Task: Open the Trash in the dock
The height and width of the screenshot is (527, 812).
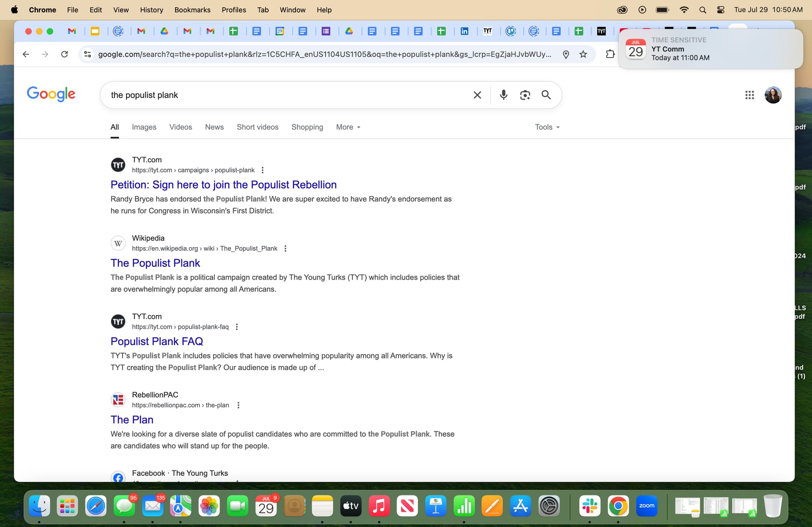Action: [x=772, y=506]
